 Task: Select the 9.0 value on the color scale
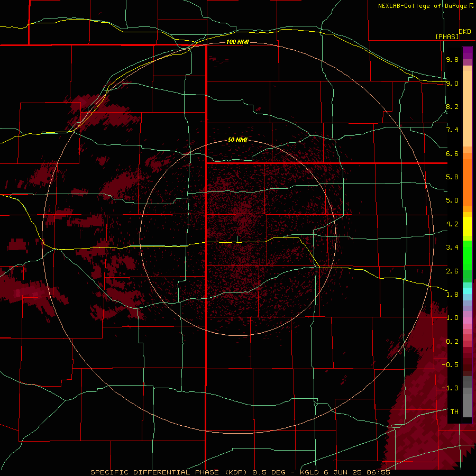tap(452, 83)
